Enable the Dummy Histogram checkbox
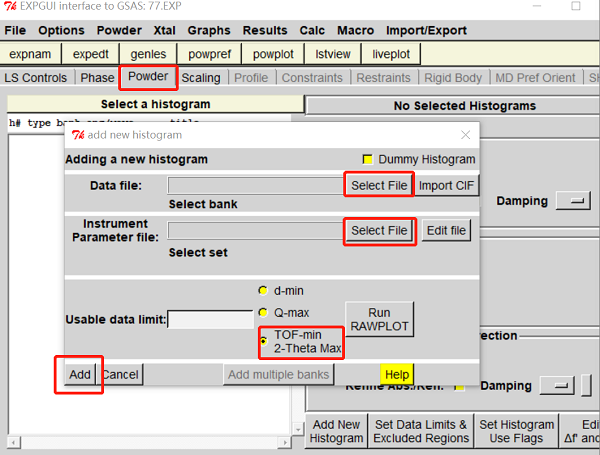Image resolution: width=600 pixels, height=455 pixels. pyautogui.click(x=367, y=160)
